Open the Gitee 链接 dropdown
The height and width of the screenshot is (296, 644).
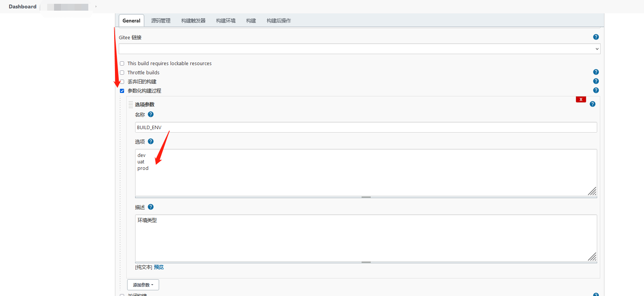(359, 49)
